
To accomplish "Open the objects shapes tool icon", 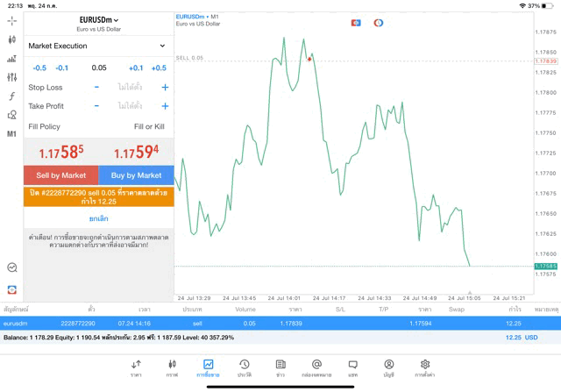I will (x=11, y=115).
